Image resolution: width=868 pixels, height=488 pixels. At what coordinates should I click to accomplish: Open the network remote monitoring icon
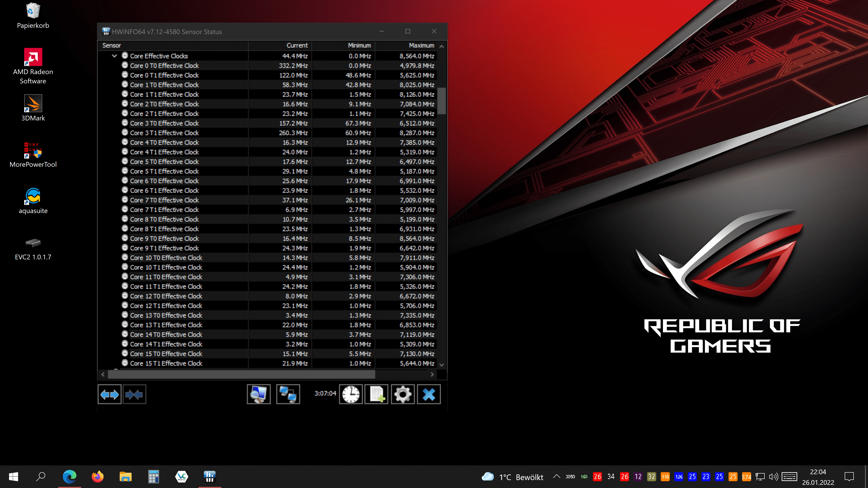coord(288,394)
